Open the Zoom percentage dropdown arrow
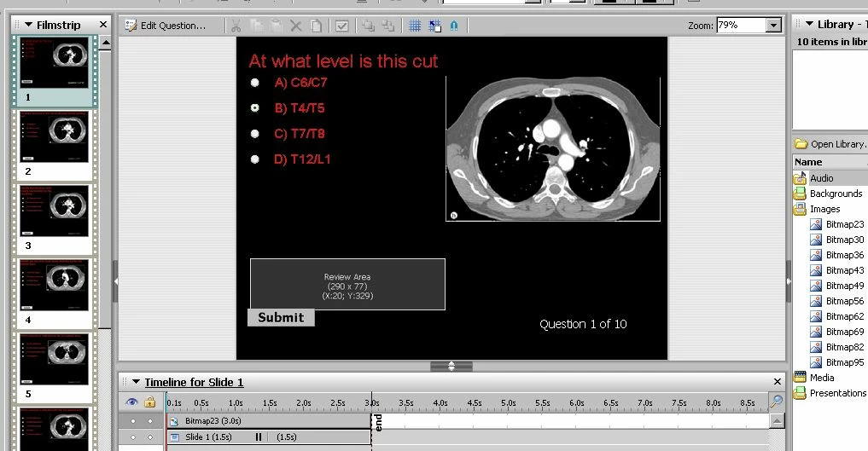 click(773, 26)
